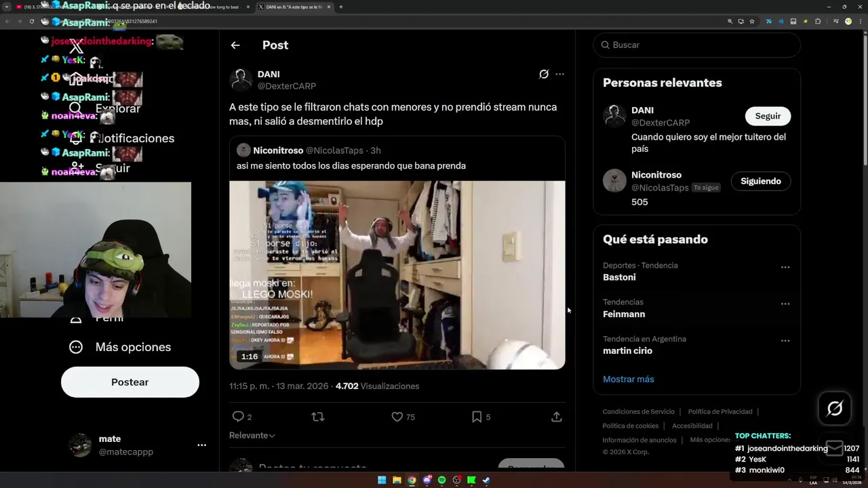
Task: Open Steam from the taskbar
Action: click(486, 480)
